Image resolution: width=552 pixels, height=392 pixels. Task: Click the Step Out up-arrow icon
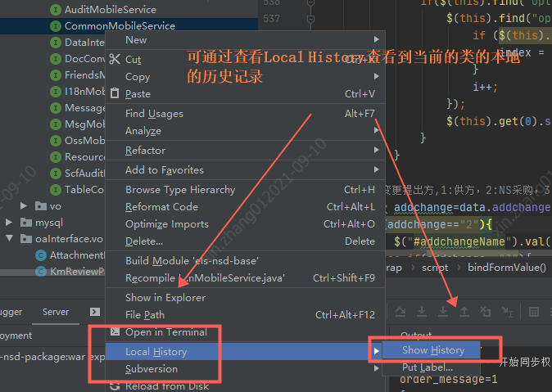(464, 312)
